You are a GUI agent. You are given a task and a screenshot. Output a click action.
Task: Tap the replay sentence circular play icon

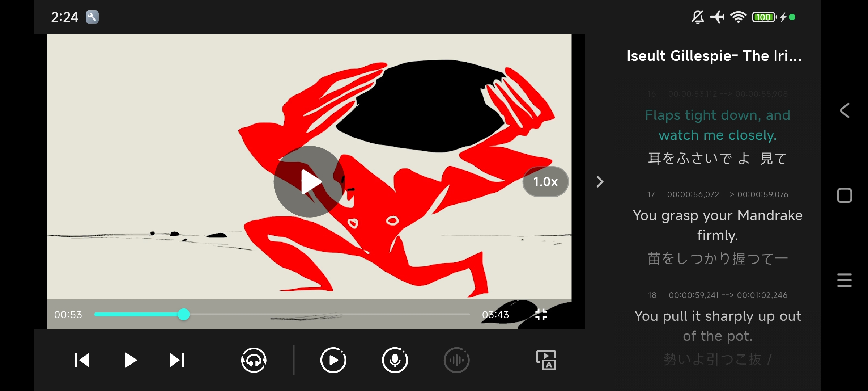coord(333,360)
